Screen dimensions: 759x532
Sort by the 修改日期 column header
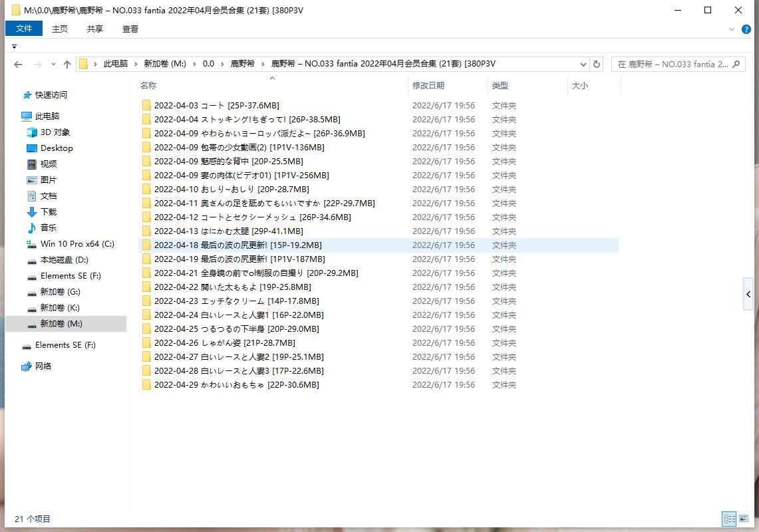pos(428,86)
